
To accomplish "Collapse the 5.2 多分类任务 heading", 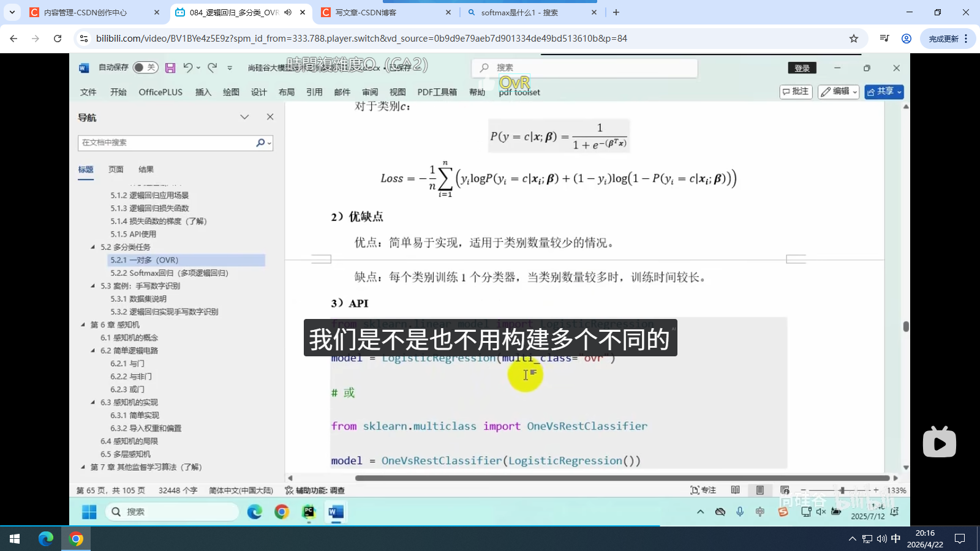I will pos(93,247).
